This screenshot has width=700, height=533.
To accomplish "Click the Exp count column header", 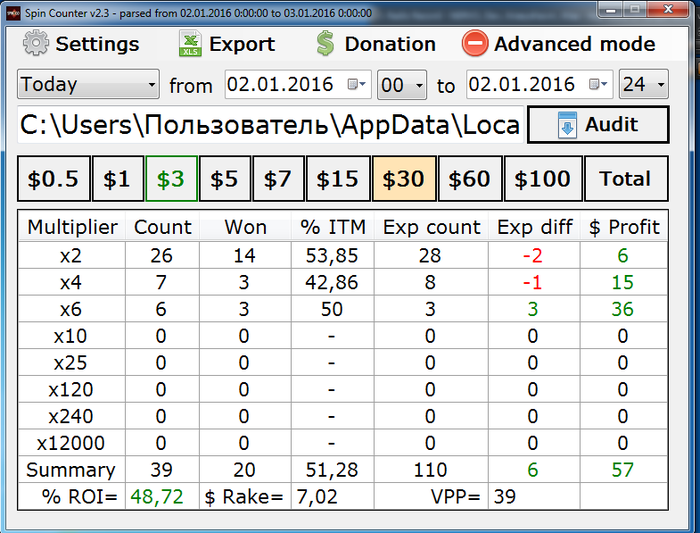I will tap(431, 227).
